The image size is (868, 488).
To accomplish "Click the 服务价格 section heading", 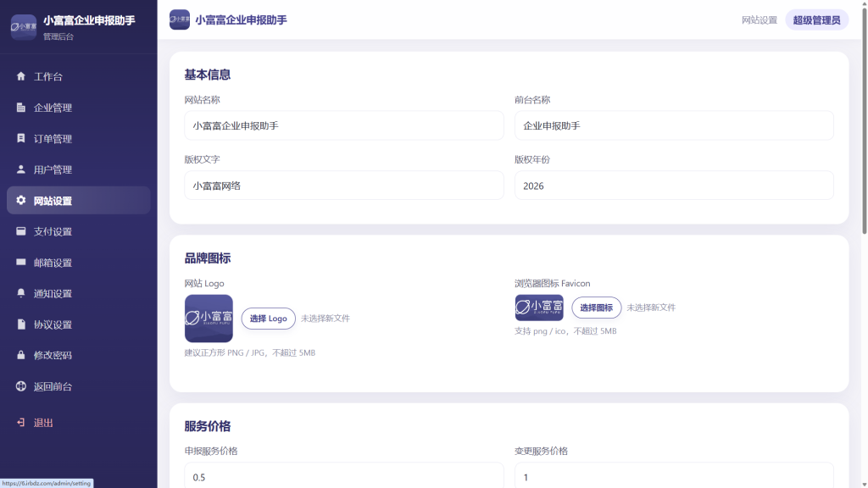I will click(208, 427).
